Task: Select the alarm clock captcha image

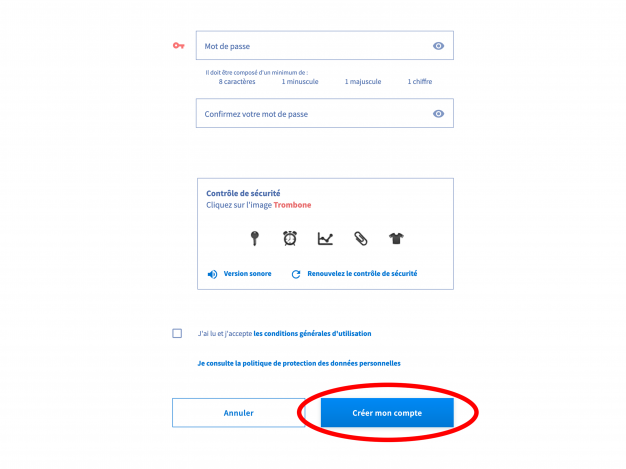Action: (290, 238)
